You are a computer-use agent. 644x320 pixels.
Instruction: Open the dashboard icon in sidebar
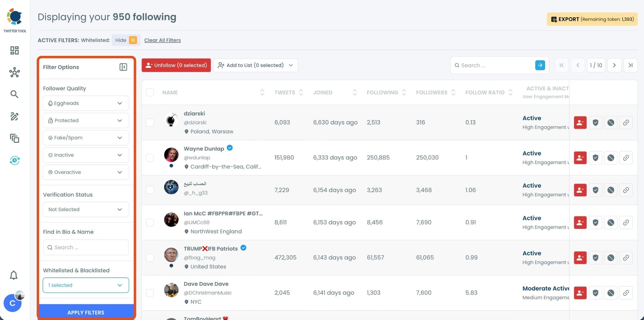click(14, 50)
